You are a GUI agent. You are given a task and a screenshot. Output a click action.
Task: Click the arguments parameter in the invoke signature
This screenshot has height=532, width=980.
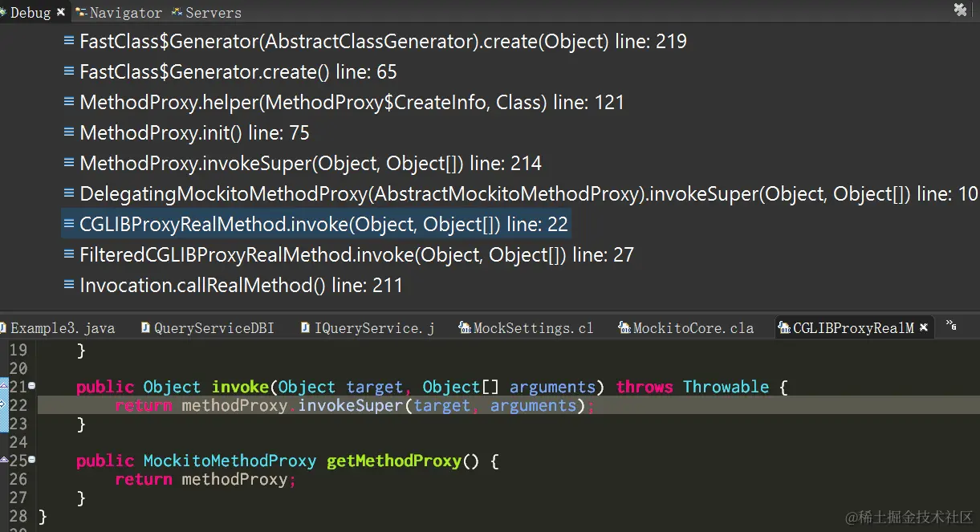pos(552,387)
